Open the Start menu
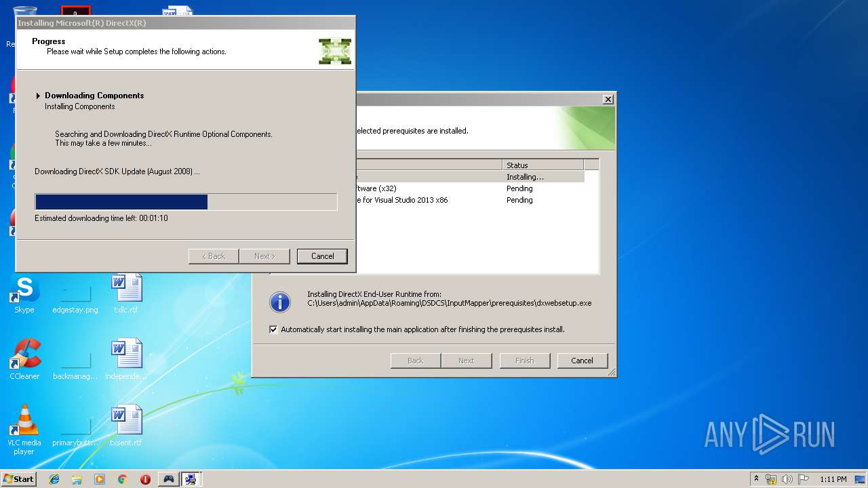Image resolution: width=868 pixels, height=488 pixels. (x=18, y=479)
